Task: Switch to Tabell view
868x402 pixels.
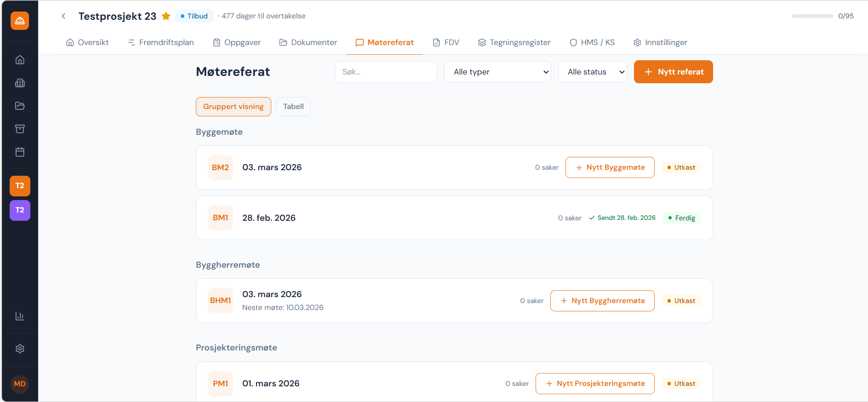Action: tap(293, 107)
